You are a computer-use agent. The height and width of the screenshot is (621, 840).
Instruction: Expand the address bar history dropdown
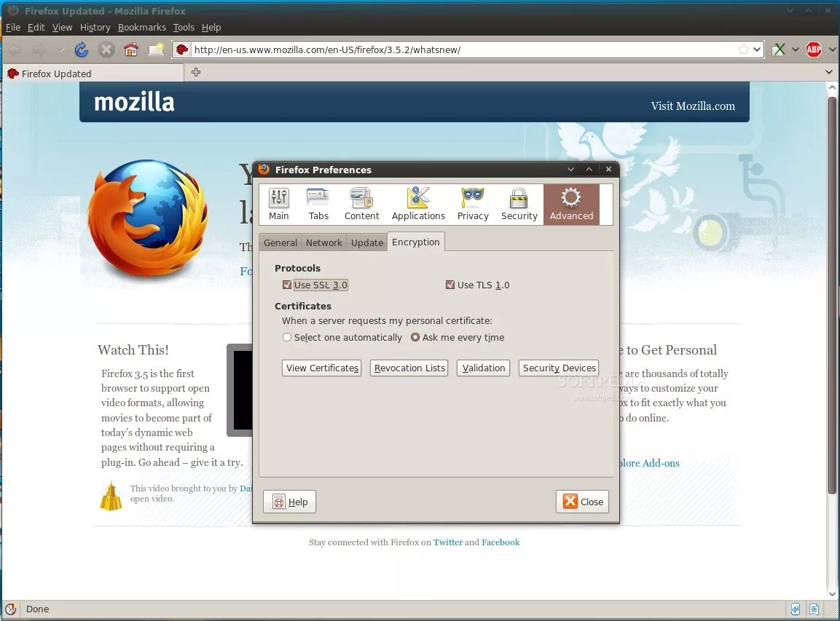click(x=756, y=50)
